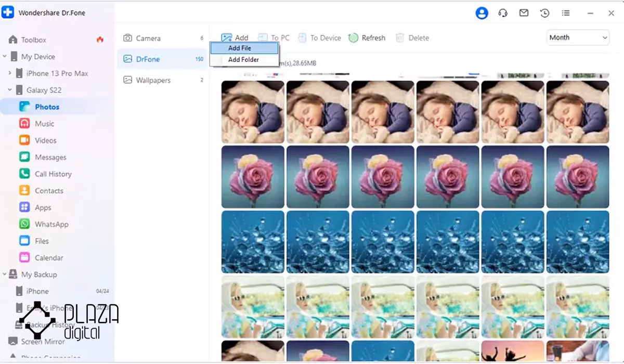This screenshot has width=624, height=364.
Task: Select the Wallpapers album
Action: coord(162,80)
